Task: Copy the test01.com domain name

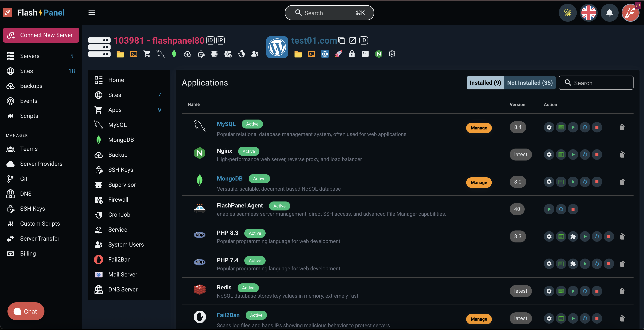Action: pyautogui.click(x=341, y=41)
